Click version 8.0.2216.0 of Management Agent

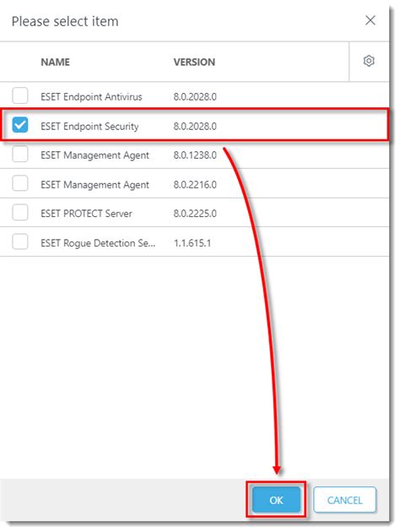pyautogui.click(x=195, y=185)
